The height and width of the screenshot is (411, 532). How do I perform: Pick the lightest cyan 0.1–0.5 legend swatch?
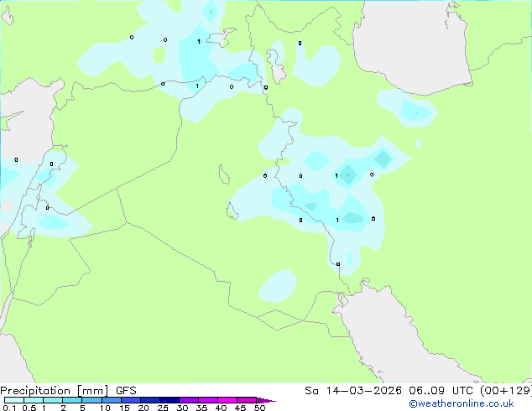click(x=14, y=400)
